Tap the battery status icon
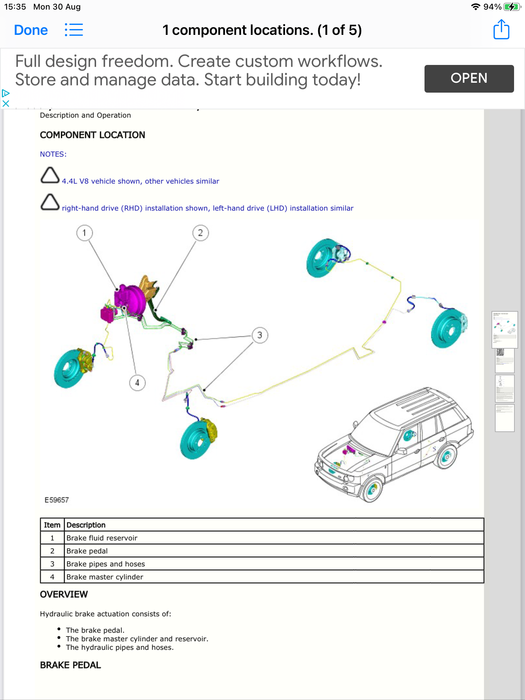The height and width of the screenshot is (700, 525). pos(511,7)
